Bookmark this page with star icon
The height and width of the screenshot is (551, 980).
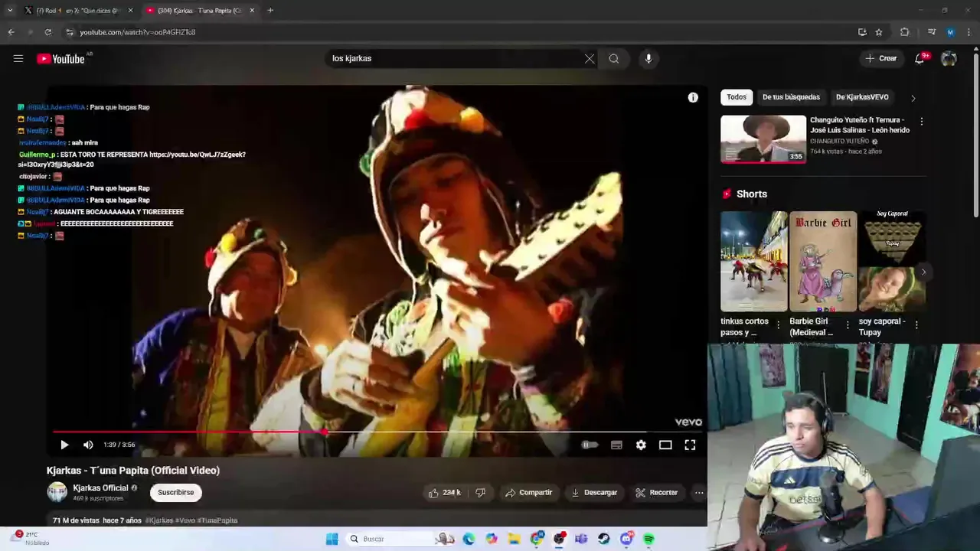[879, 32]
